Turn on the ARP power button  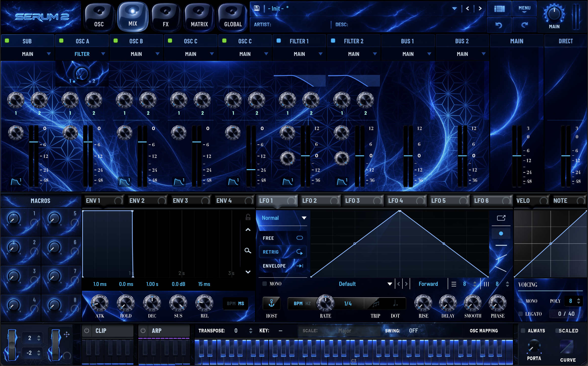143,331
